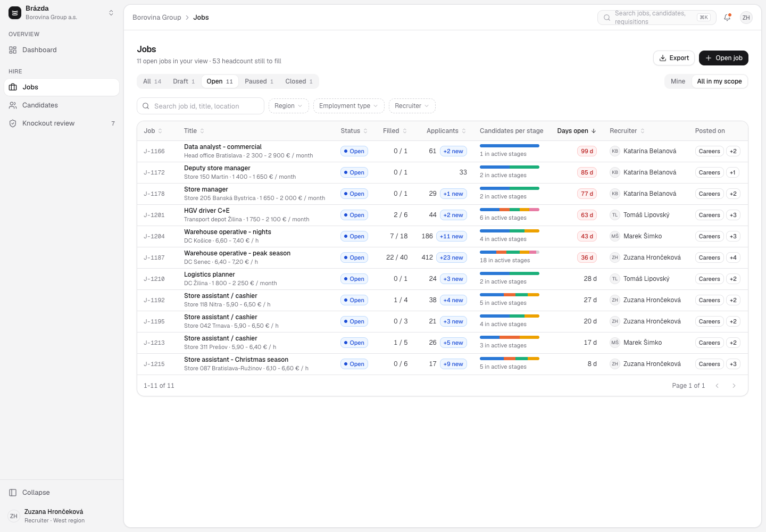Click magnifier icon in global search box

pos(607,18)
